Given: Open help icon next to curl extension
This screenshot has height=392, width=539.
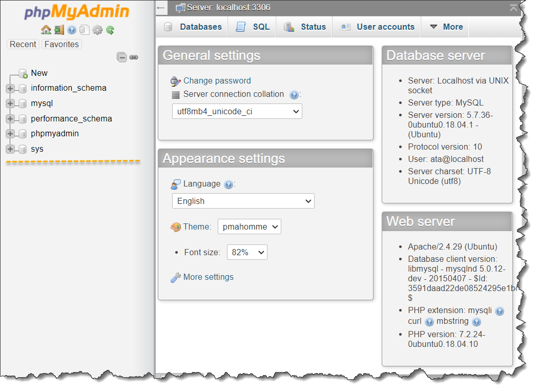Looking at the screenshot, I should pos(429,322).
